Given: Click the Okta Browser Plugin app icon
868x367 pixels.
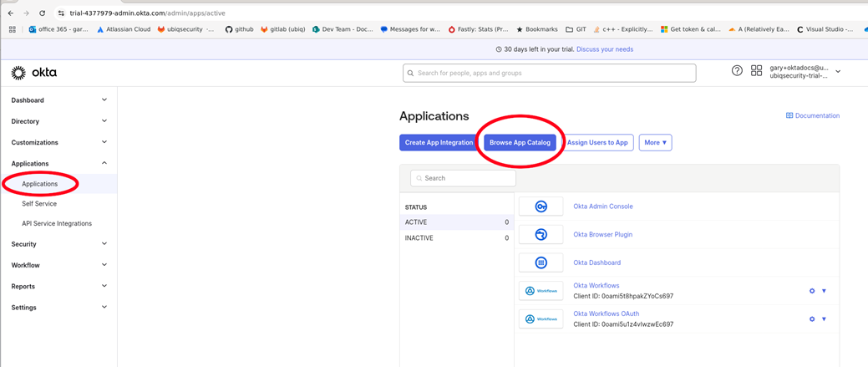Looking at the screenshot, I should (x=541, y=235).
